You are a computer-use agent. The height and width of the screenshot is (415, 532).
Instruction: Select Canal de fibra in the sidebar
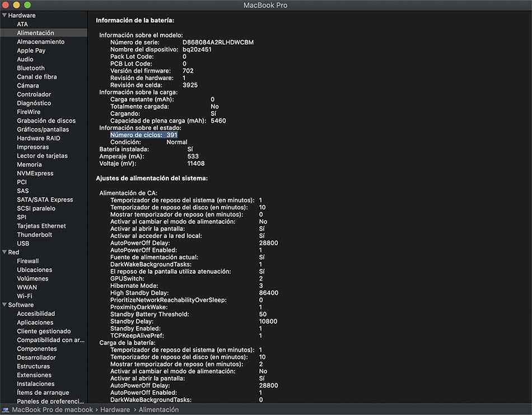coord(37,77)
